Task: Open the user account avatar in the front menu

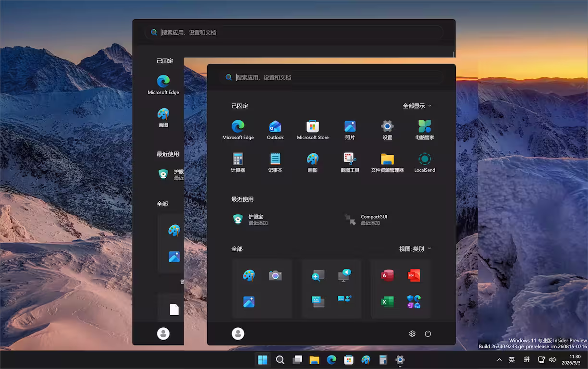Action: (238, 333)
